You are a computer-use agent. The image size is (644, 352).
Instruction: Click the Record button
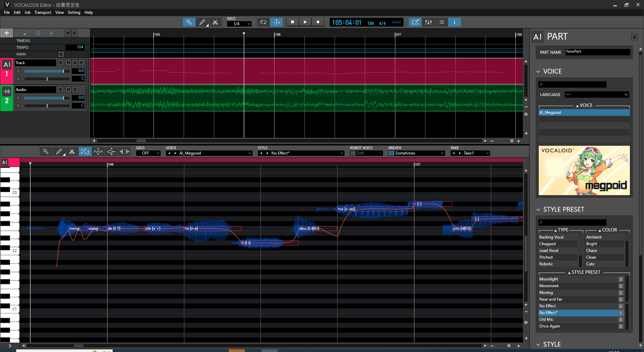click(x=318, y=22)
